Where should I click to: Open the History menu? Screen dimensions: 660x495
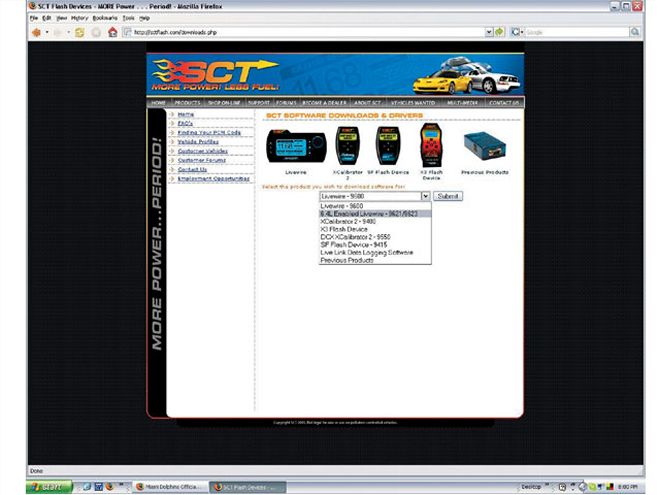pos(80,18)
